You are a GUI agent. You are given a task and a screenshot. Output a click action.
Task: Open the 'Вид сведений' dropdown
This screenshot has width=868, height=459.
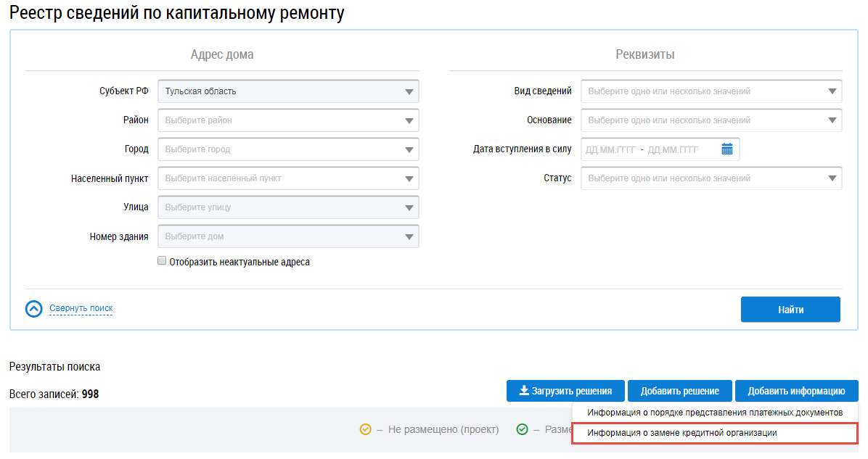(711, 91)
